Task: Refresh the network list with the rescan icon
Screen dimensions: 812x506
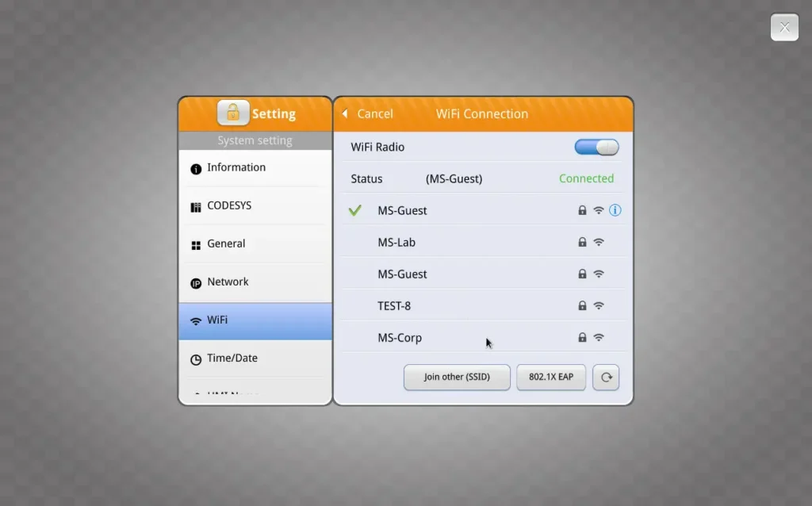Action: click(x=606, y=377)
